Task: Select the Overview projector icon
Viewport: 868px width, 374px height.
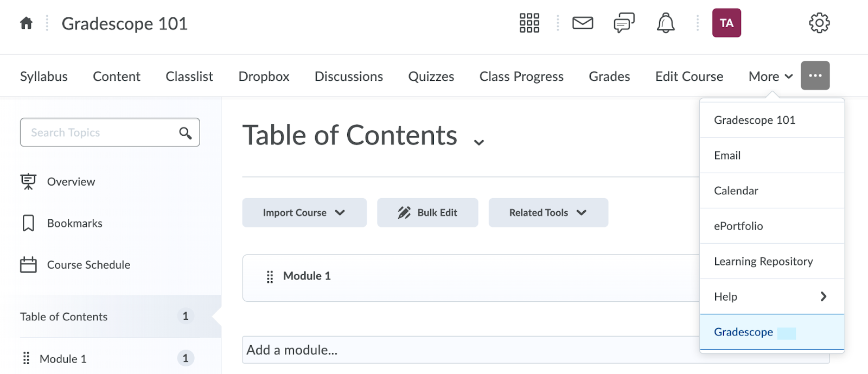Action: pos(29,181)
